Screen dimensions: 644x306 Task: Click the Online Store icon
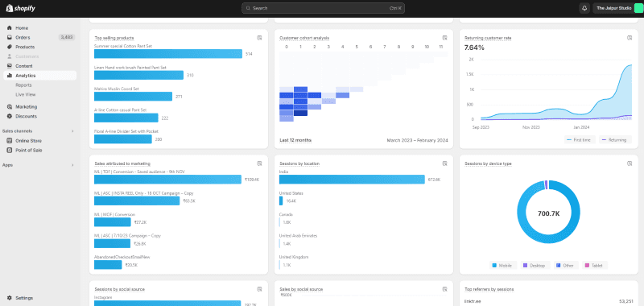click(10, 141)
